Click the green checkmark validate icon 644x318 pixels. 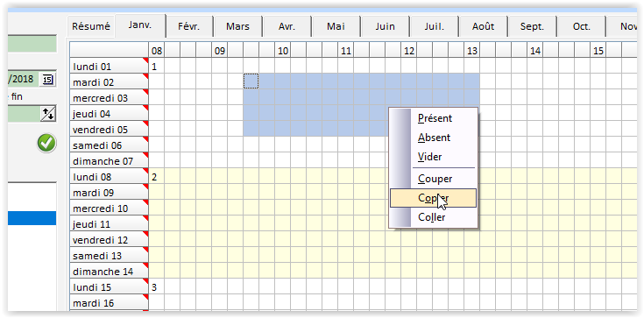point(46,144)
